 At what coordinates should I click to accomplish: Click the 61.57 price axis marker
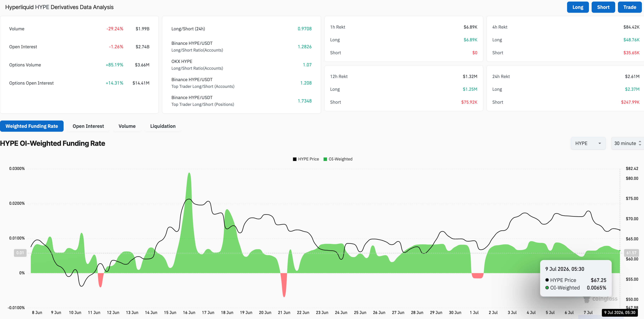pos(631,253)
